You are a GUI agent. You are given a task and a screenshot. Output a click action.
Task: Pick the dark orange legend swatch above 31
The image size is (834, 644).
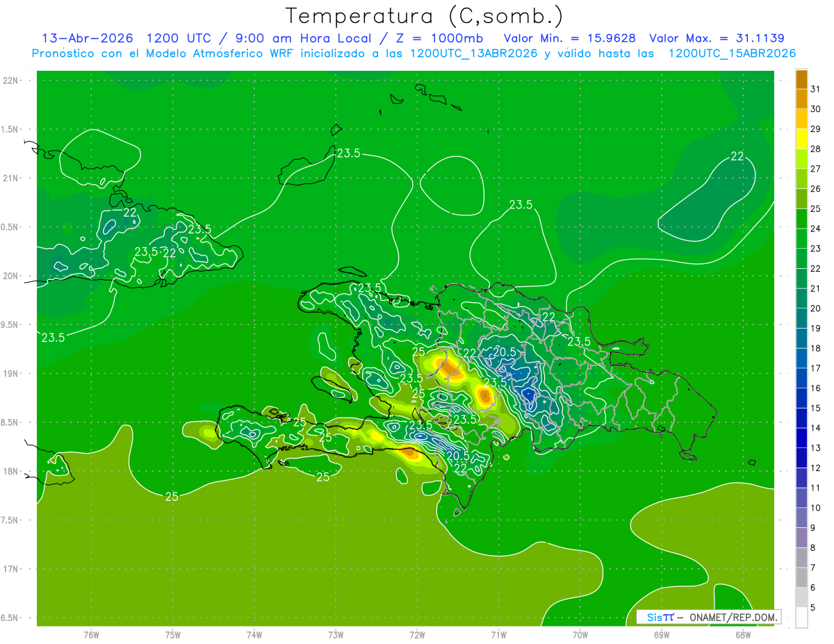click(801, 79)
